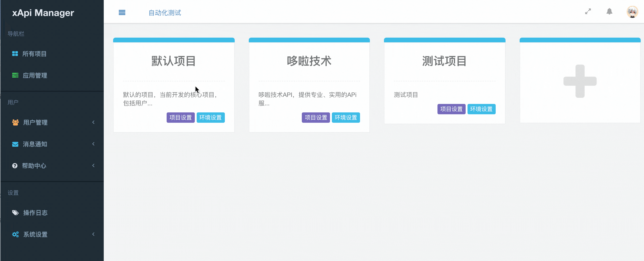Click the 消息通知 envelope icon
644x261 pixels.
(x=15, y=144)
